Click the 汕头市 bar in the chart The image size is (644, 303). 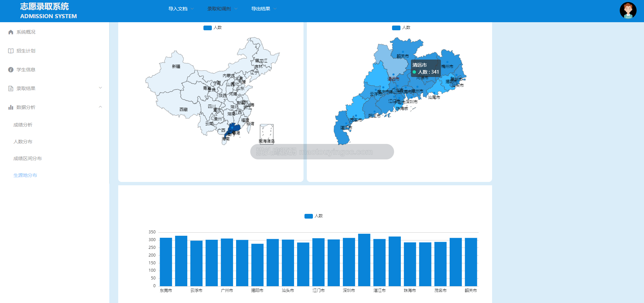coord(288,263)
